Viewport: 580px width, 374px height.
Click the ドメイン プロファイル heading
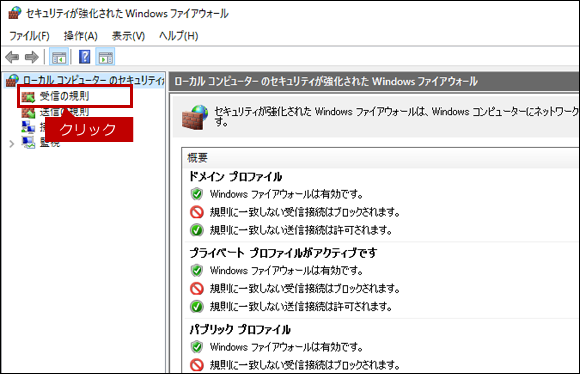tap(236, 176)
